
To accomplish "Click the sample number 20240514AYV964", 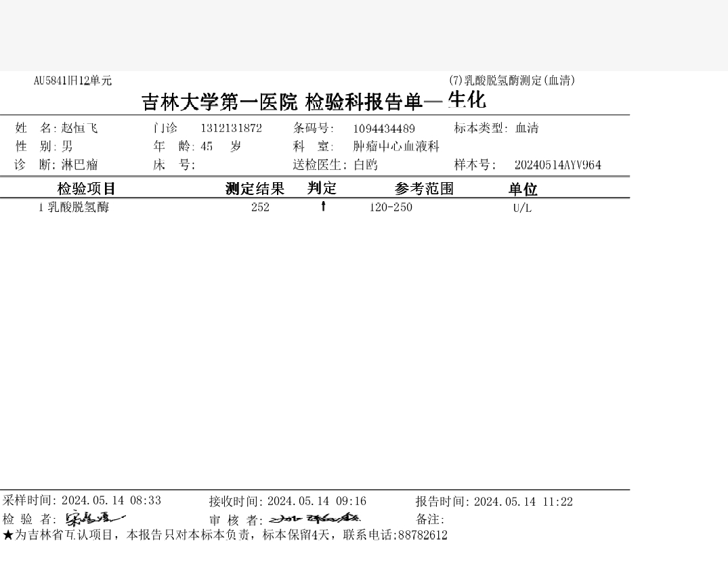I will click(557, 165).
